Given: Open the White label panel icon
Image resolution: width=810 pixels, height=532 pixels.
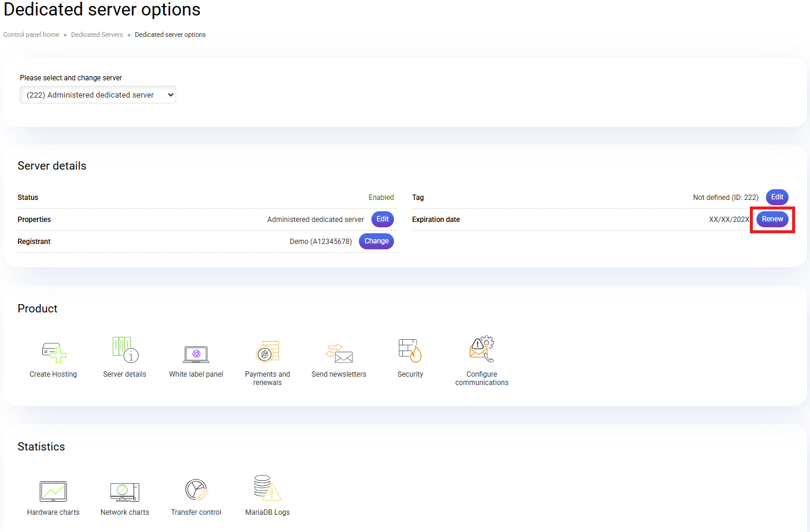Looking at the screenshot, I should click(x=196, y=354).
